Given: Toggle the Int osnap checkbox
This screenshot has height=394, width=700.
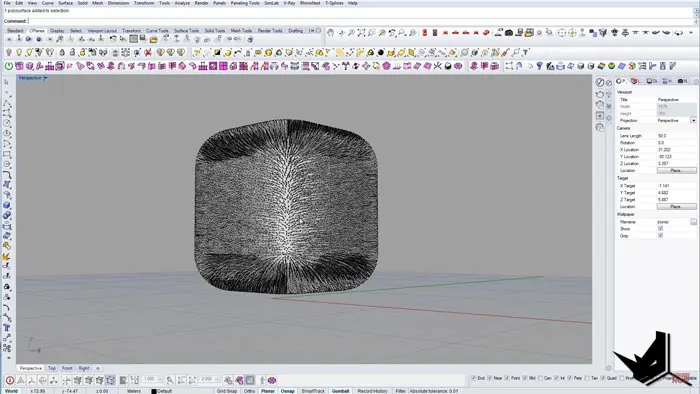Looking at the screenshot, I should tap(556, 378).
